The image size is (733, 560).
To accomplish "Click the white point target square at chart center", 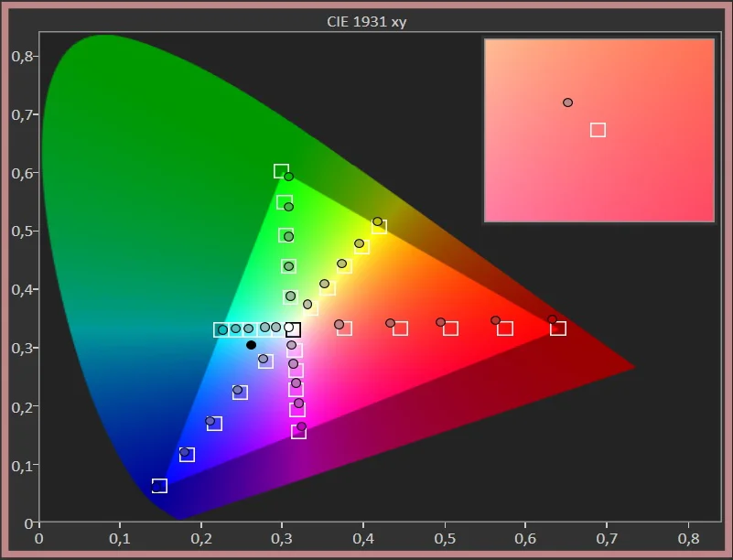I will click(293, 328).
